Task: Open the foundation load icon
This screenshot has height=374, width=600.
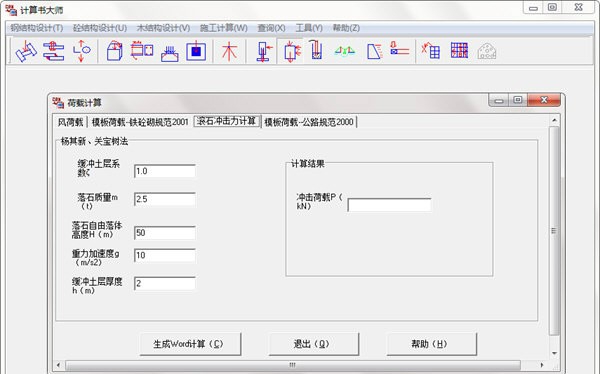Action: click(x=169, y=54)
